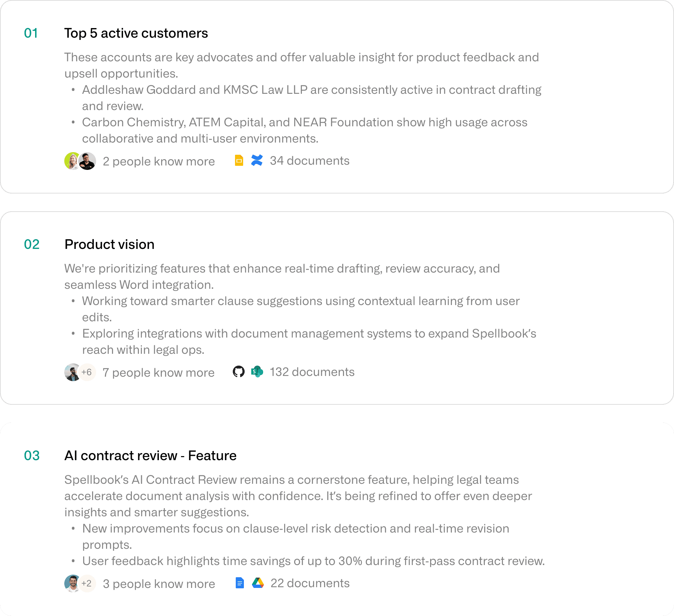
Task: Click the bearded man's avatar in card 01
Action: tap(88, 161)
